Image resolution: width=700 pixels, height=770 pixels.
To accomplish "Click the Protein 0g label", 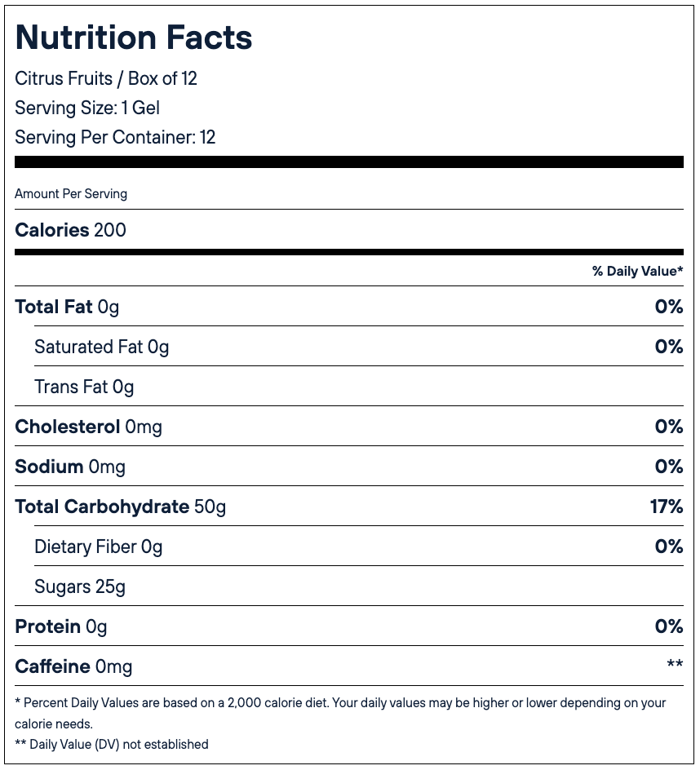I will point(61,626).
